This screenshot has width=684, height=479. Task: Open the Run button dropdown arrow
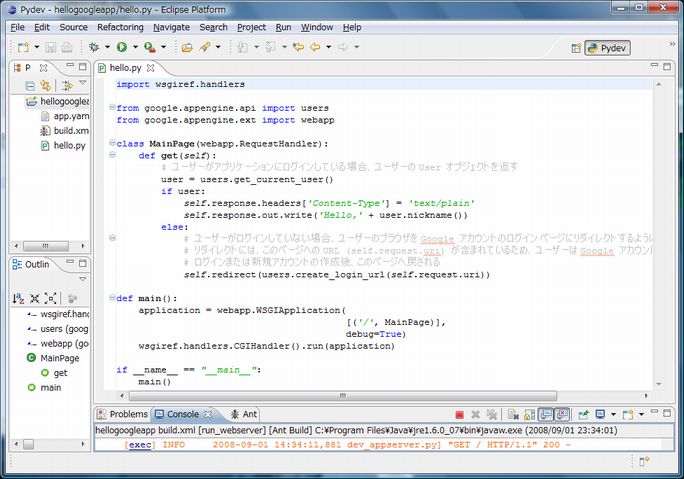[x=134, y=47]
